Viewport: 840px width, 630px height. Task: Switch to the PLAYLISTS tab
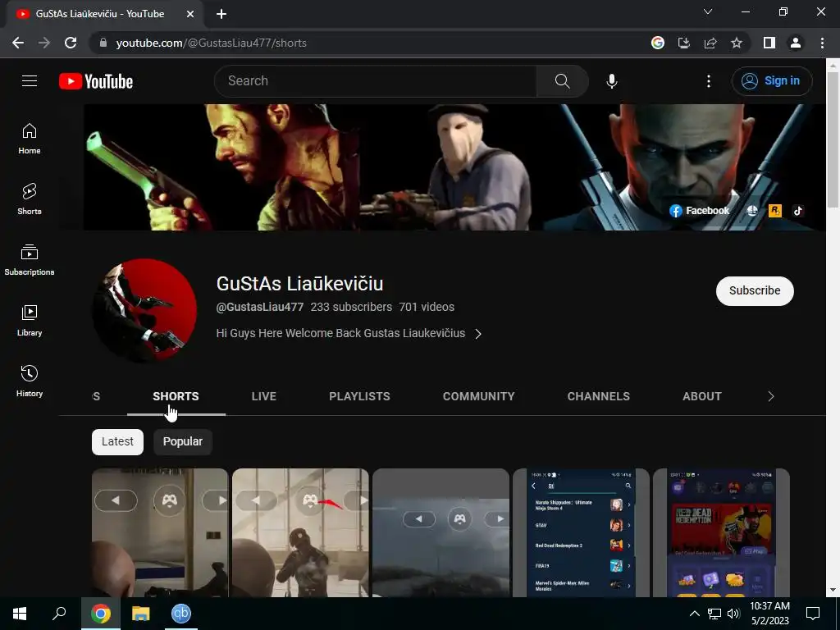(x=359, y=396)
